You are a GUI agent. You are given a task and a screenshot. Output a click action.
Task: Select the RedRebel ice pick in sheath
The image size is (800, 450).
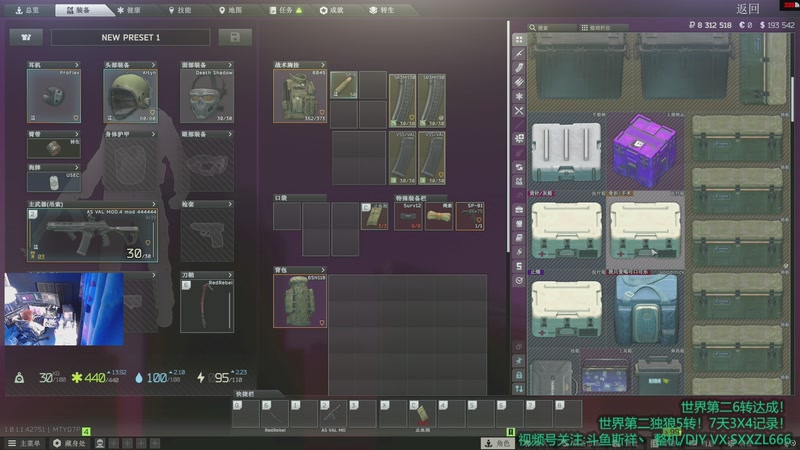[x=207, y=305]
